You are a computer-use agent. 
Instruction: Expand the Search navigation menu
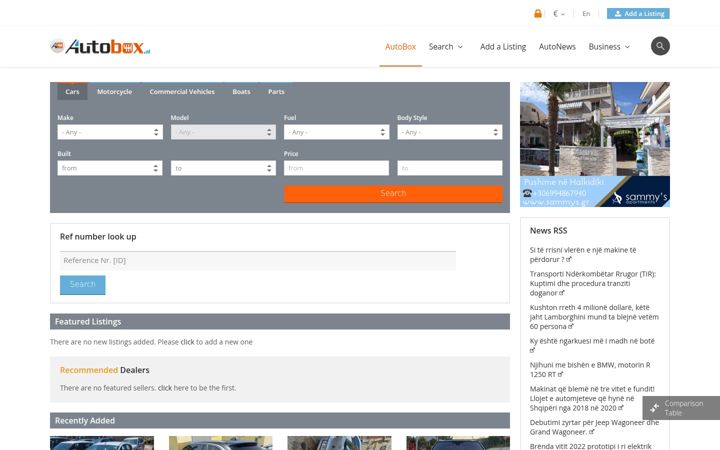446,46
